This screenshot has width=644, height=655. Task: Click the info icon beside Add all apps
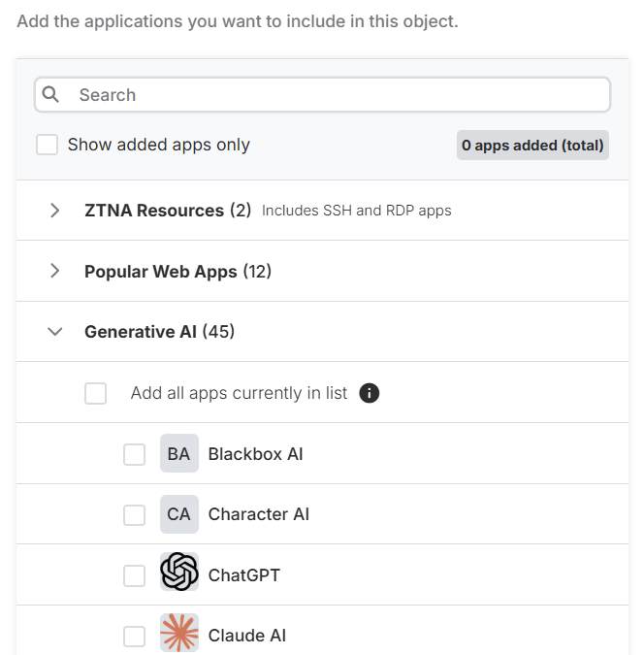[370, 393]
